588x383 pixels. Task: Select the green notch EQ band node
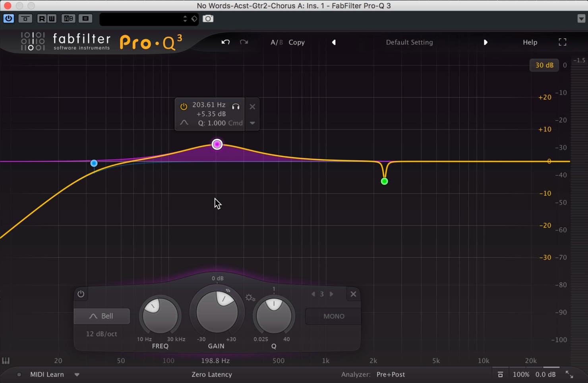coord(384,181)
